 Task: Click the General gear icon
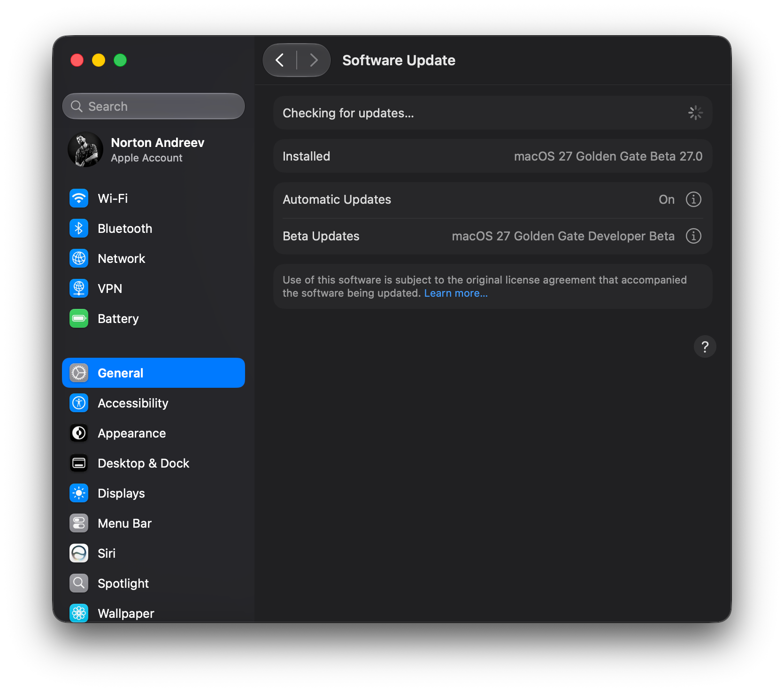[x=79, y=373]
